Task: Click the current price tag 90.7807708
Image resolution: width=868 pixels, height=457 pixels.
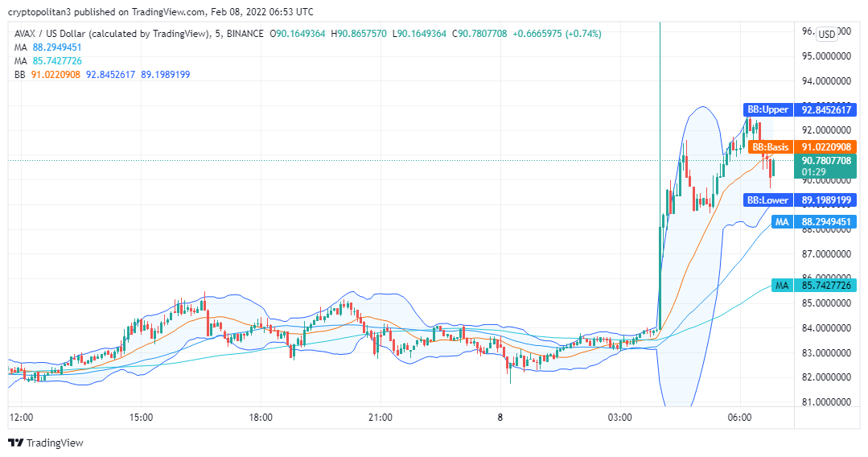Action: click(826, 161)
